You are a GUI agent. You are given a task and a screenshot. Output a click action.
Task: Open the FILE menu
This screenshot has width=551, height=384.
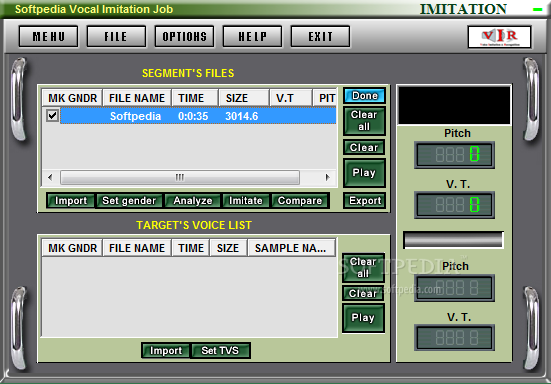(116, 36)
